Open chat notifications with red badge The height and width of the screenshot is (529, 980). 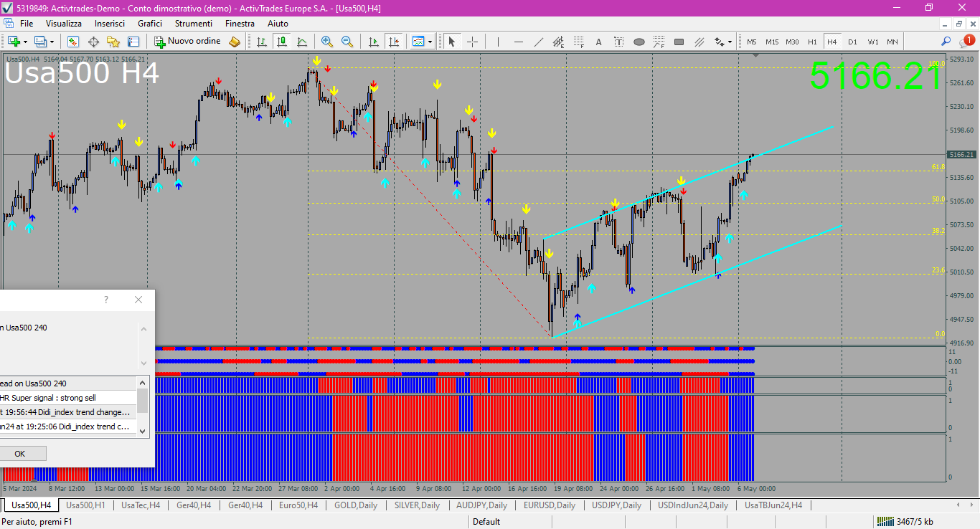pos(966,41)
